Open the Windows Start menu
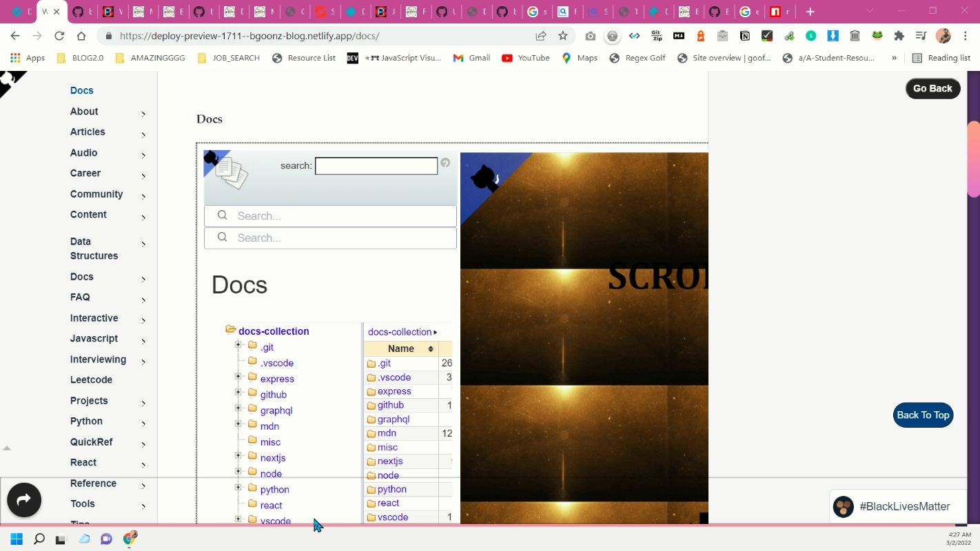The height and width of the screenshot is (551, 980). pyautogui.click(x=17, y=539)
